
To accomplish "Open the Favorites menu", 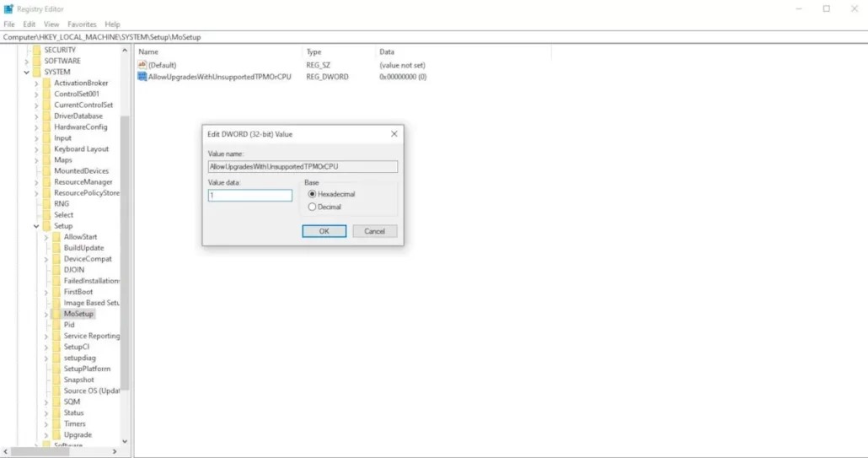I will (82, 24).
